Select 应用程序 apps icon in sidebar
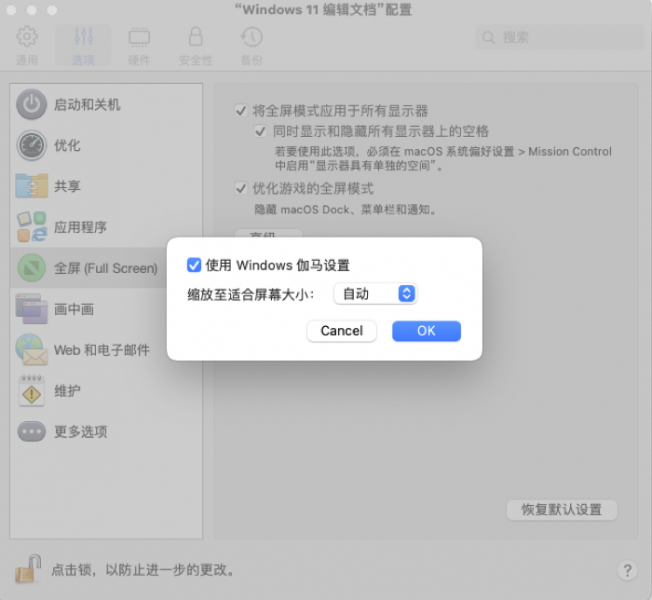Viewport: 652px width, 600px height. 31,227
